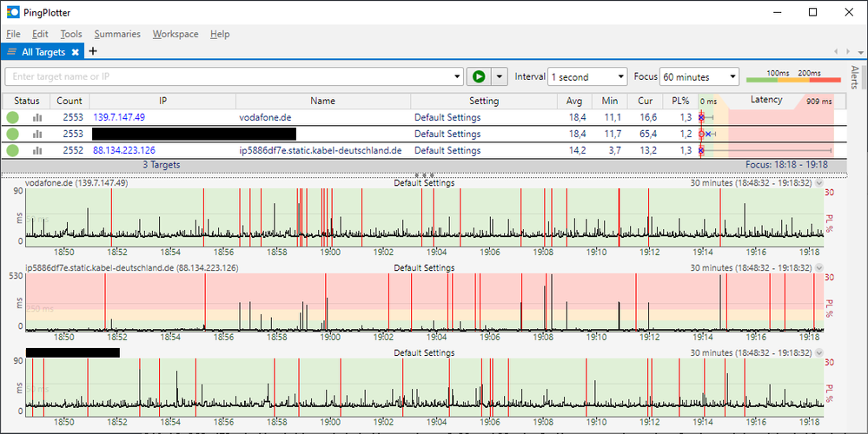Expand the dropdown arrow beside the play button
Image resolution: width=868 pixels, height=434 pixels.
pyautogui.click(x=499, y=76)
